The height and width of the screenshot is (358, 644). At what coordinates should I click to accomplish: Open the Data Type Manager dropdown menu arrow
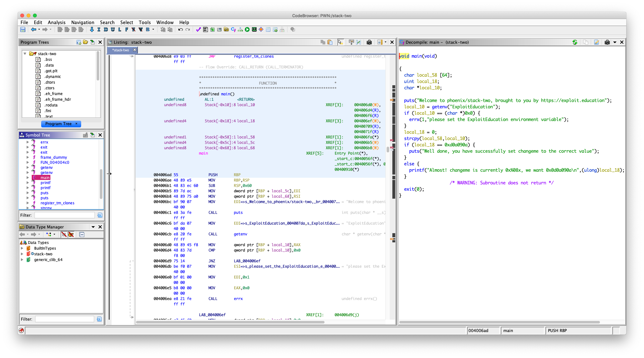[x=93, y=227]
